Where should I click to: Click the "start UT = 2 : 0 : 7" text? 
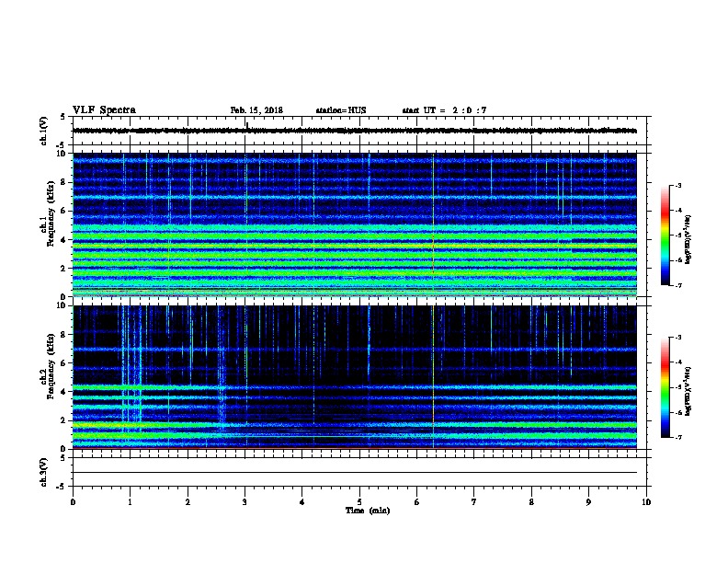pyautogui.click(x=444, y=110)
